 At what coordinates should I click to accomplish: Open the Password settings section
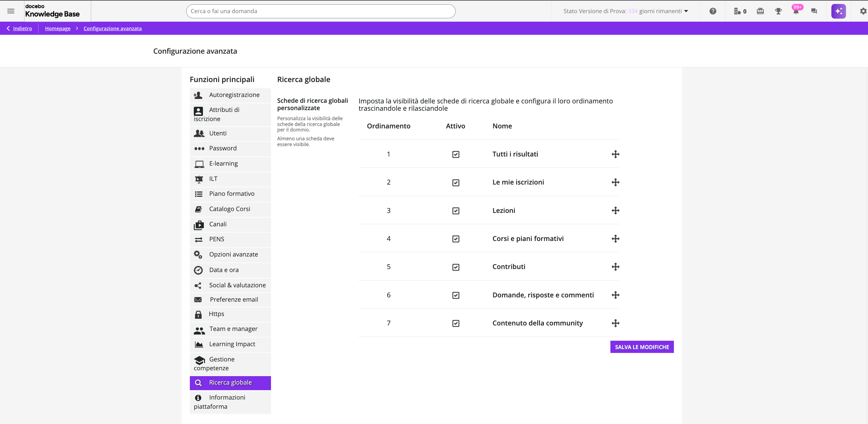coord(223,148)
